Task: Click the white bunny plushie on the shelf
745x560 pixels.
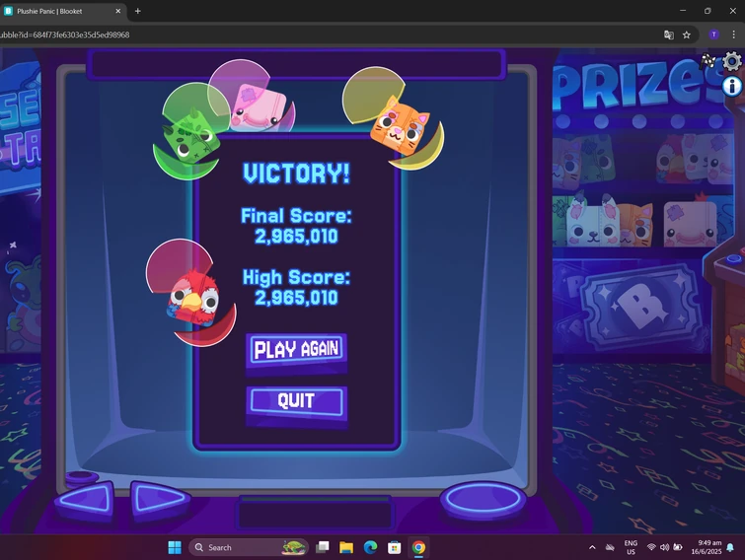Action: click(x=591, y=221)
